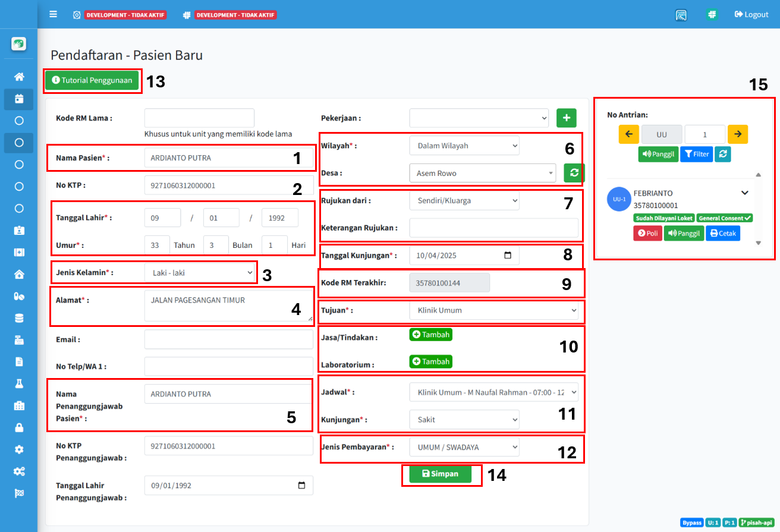The height and width of the screenshot is (532, 780).
Task: Go to next queue number arrow
Action: (x=737, y=134)
